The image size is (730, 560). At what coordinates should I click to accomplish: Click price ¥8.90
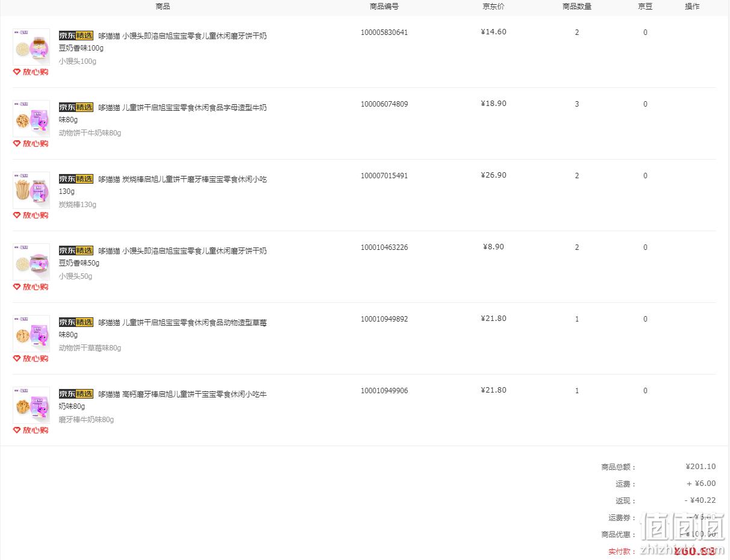pos(493,247)
